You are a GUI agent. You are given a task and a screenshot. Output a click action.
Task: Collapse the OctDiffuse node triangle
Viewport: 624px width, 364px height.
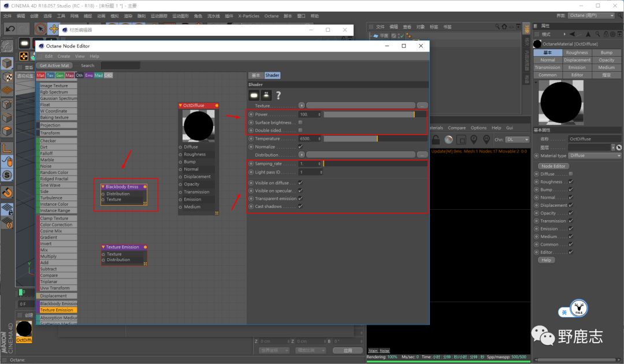[180, 106]
